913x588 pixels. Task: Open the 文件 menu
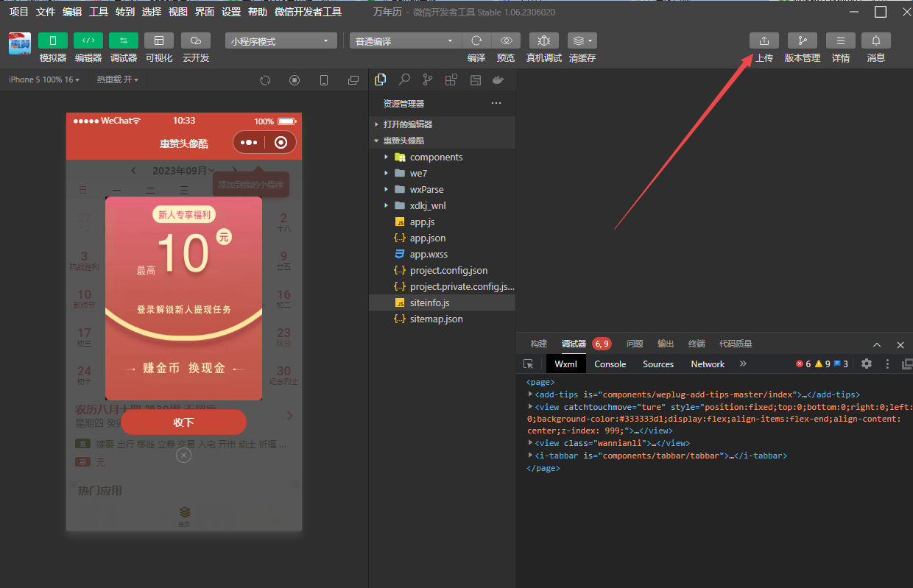pos(45,12)
